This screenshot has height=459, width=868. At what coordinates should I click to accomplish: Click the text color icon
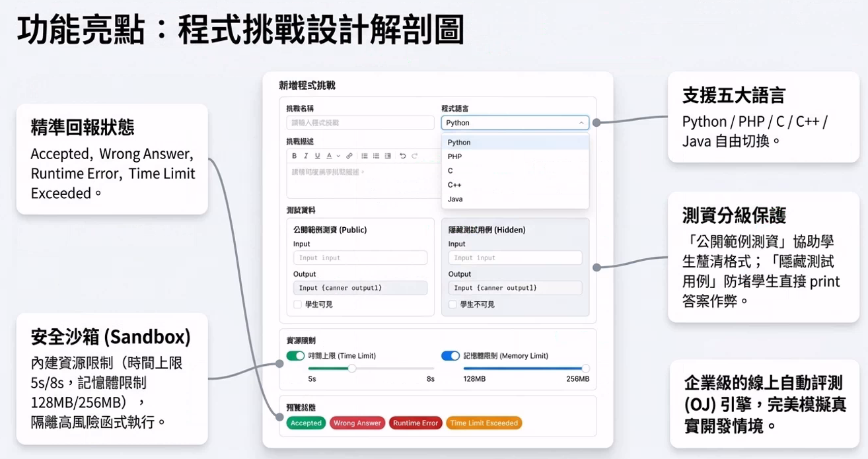pos(329,157)
